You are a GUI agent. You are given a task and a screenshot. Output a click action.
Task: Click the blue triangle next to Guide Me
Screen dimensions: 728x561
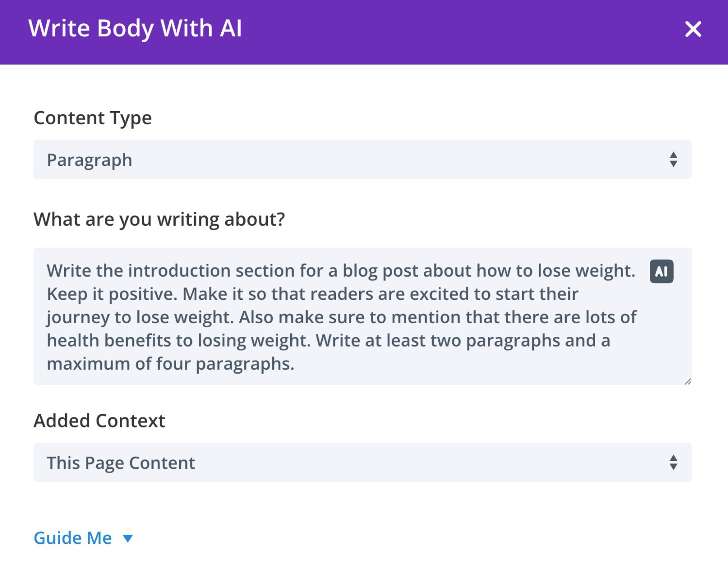(x=128, y=538)
